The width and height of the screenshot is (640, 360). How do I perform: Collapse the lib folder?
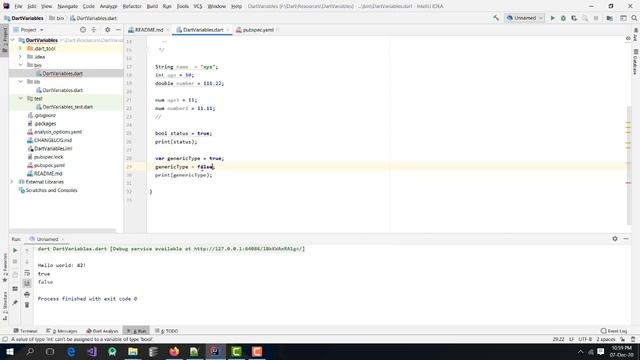tap(20, 82)
